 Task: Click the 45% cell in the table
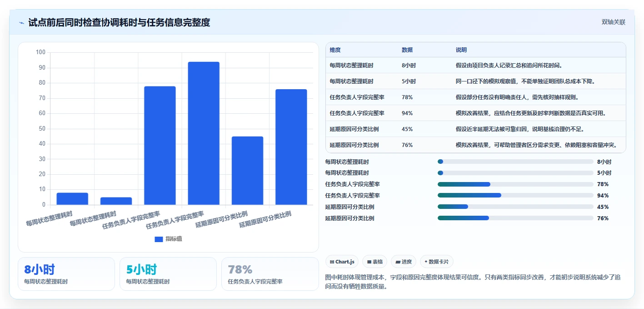[x=407, y=129]
